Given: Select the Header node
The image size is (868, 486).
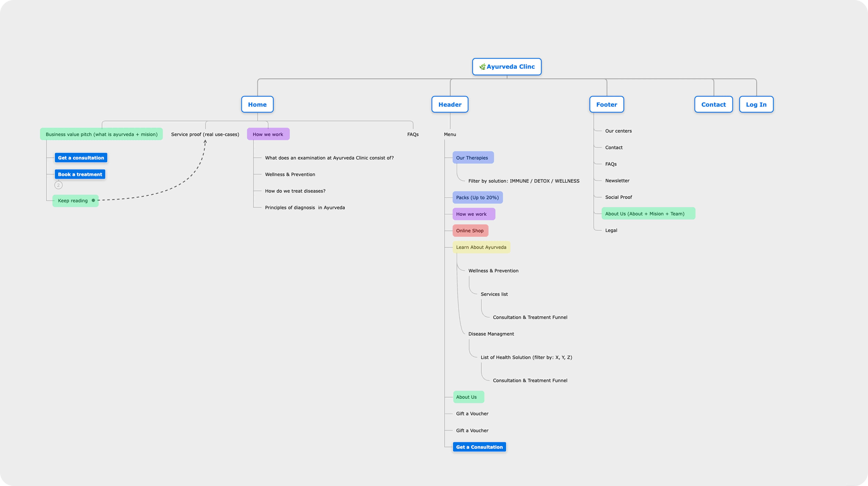Looking at the screenshot, I should click(450, 104).
